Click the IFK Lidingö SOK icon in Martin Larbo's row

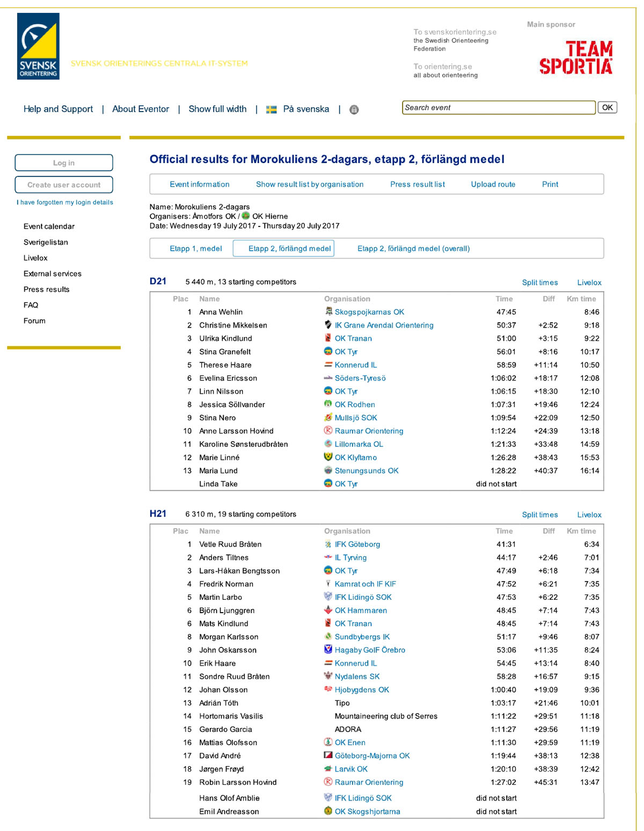tap(328, 597)
